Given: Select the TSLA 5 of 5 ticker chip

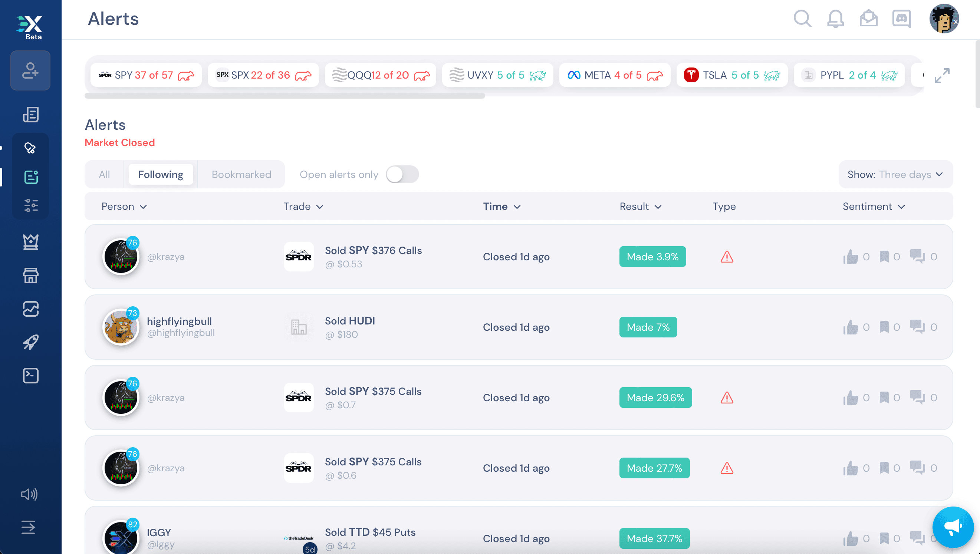Looking at the screenshot, I should point(732,75).
